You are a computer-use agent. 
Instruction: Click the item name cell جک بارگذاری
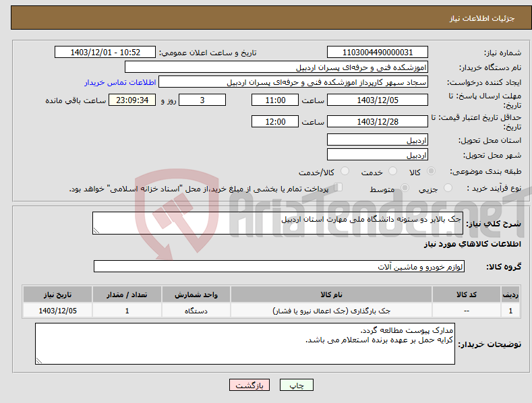pyautogui.click(x=331, y=311)
